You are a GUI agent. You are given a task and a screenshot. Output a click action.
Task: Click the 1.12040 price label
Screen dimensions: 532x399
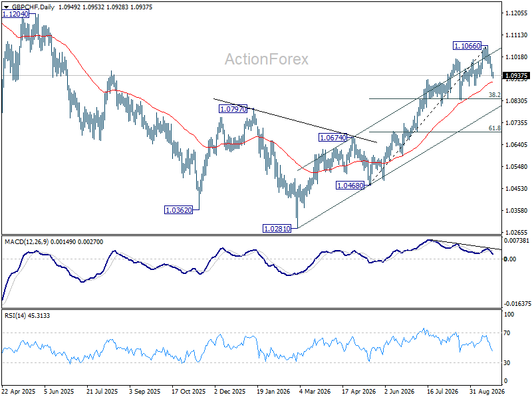15,14
